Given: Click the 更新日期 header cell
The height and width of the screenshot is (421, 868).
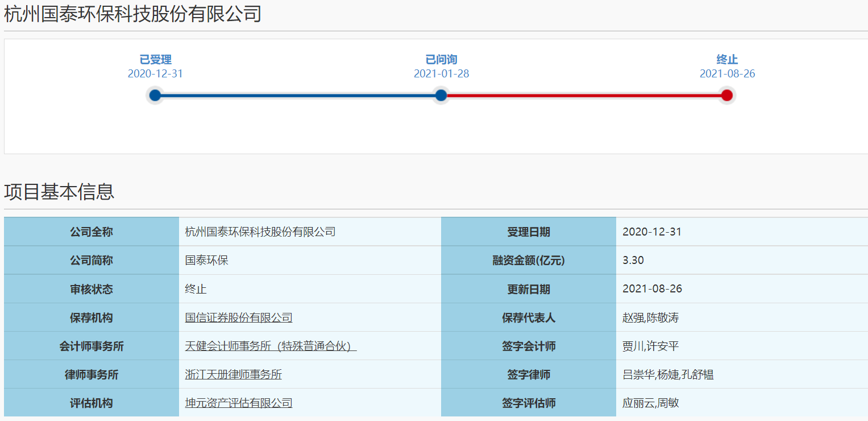Looking at the screenshot, I should (529, 289).
